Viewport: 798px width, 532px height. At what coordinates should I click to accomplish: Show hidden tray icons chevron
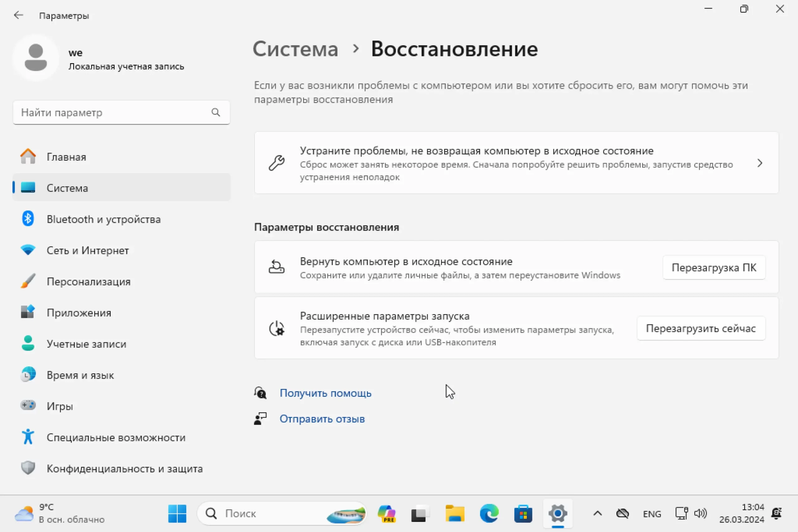[598, 514]
